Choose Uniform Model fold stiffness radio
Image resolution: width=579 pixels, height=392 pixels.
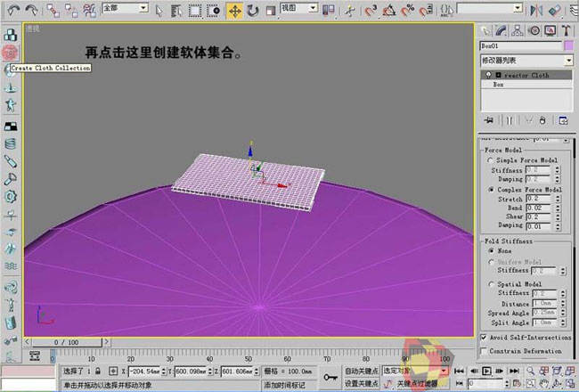tap(491, 262)
